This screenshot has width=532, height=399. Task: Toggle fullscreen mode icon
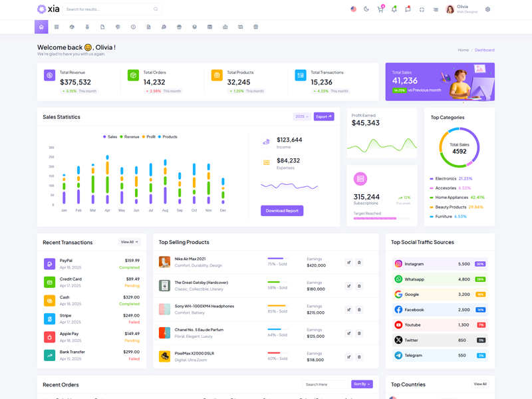[x=422, y=9]
